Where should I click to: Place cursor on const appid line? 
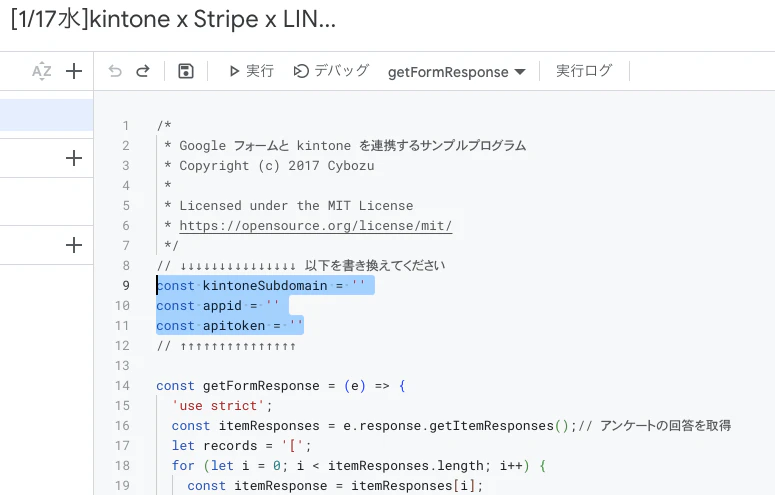(x=217, y=306)
